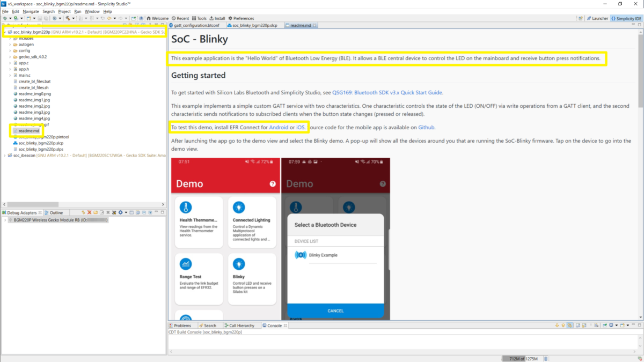The height and width of the screenshot is (362, 644).
Task: Open the Problems tab in the bottom panel
Action: tap(180, 326)
